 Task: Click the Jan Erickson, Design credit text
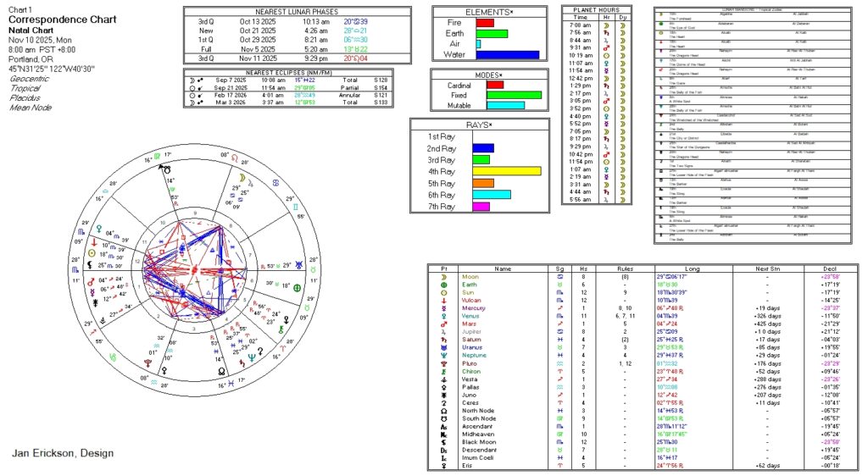click(x=63, y=453)
